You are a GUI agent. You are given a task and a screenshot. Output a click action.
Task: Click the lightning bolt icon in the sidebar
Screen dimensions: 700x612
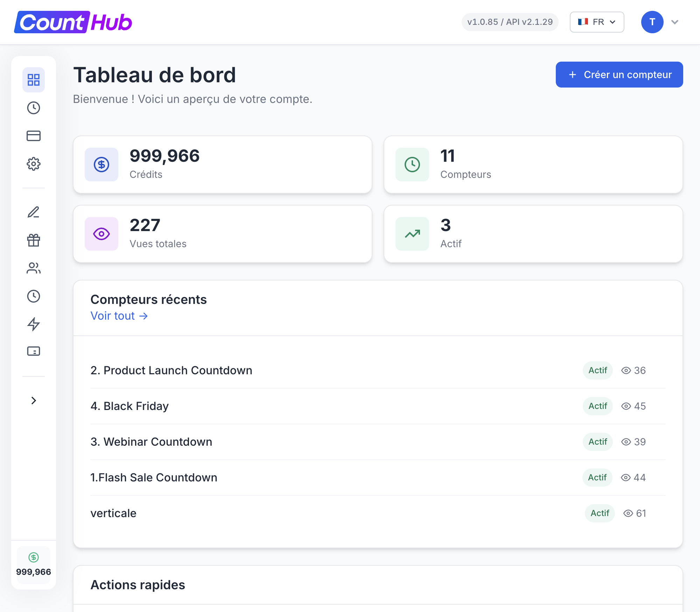34,324
